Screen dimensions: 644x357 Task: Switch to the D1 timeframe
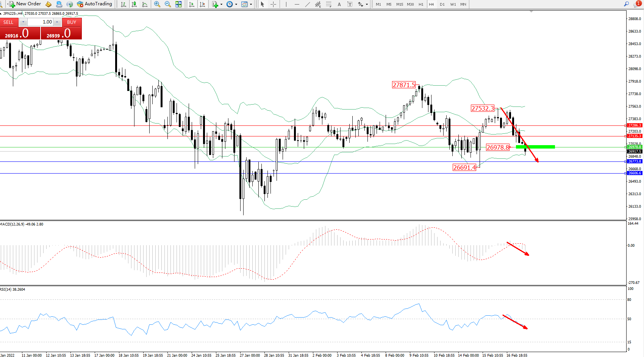(x=442, y=5)
